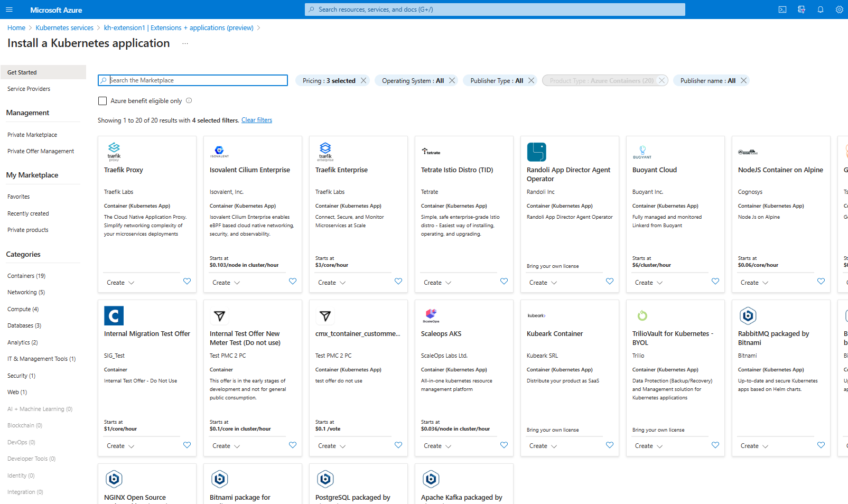Screen dimensions: 848x504
Task: Filter by the Containers (19) category
Action: [26, 276]
